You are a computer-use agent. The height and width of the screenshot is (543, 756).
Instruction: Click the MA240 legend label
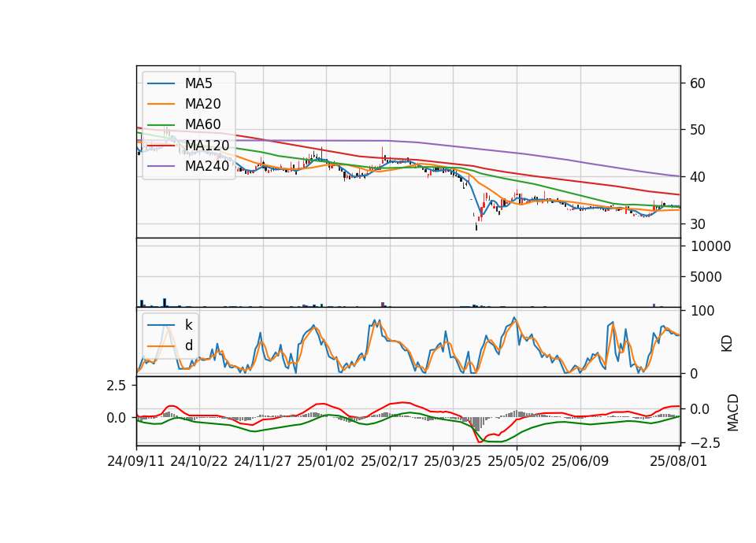(207, 166)
